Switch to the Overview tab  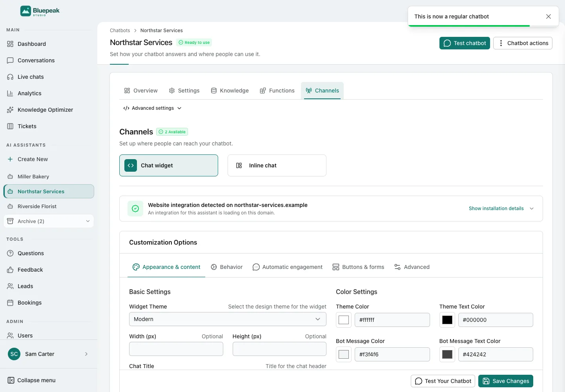[x=140, y=91]
